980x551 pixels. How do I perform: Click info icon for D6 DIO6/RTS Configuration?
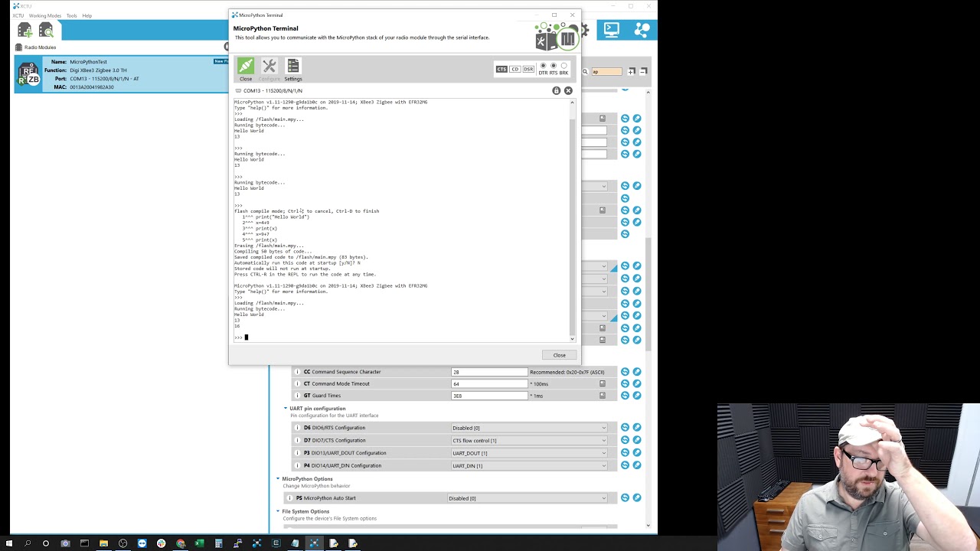point(298,428)
